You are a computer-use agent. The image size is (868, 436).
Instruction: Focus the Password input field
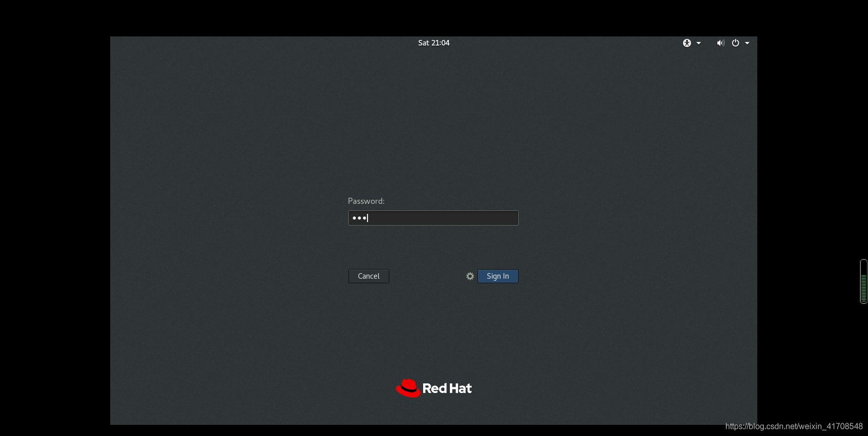click(x=433, y=218)
